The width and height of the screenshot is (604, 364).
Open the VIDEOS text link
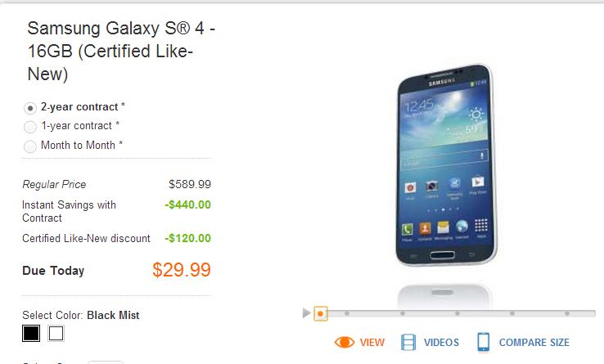[x=441, y=343]
